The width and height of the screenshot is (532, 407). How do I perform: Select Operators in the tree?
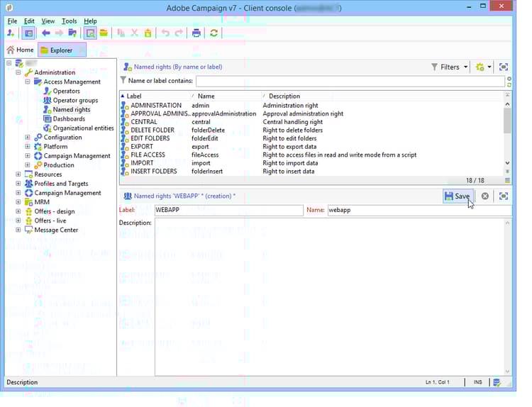pos(66,91)
